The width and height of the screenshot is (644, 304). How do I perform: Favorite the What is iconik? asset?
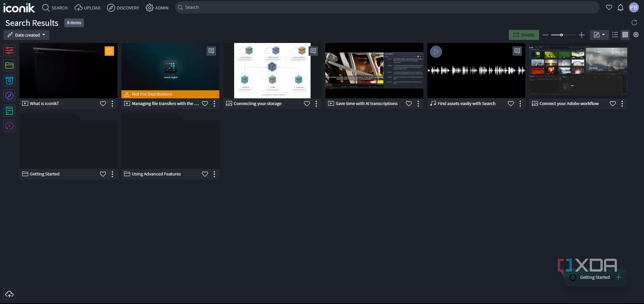103,103
